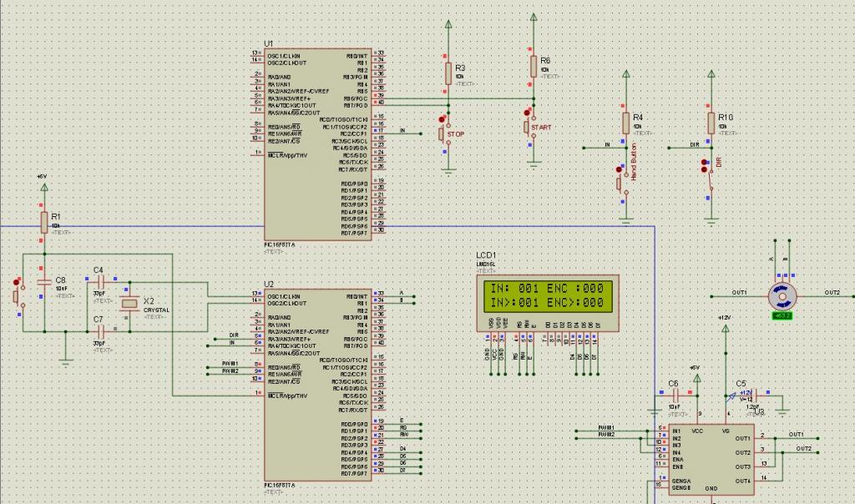855x504 pixels.
Task: Select the LCD1 display module
Action: click(x=548, y=304)
